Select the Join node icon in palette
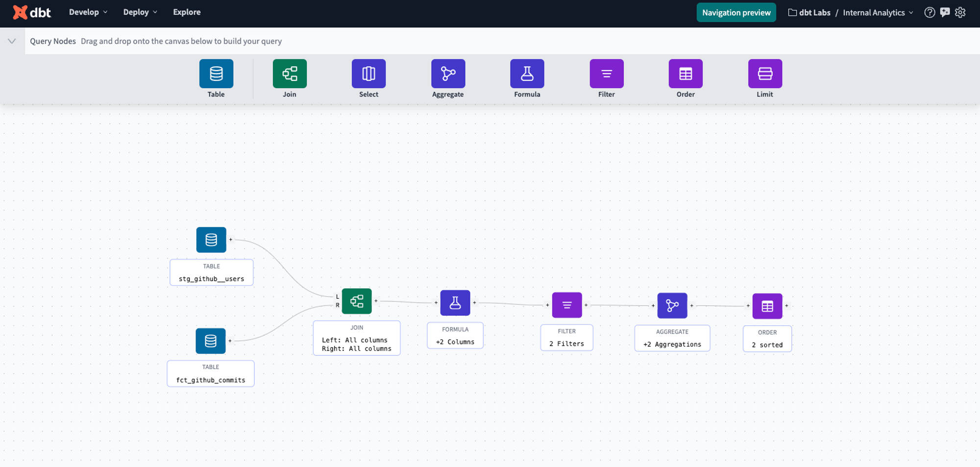 click(x=290, y=73)
